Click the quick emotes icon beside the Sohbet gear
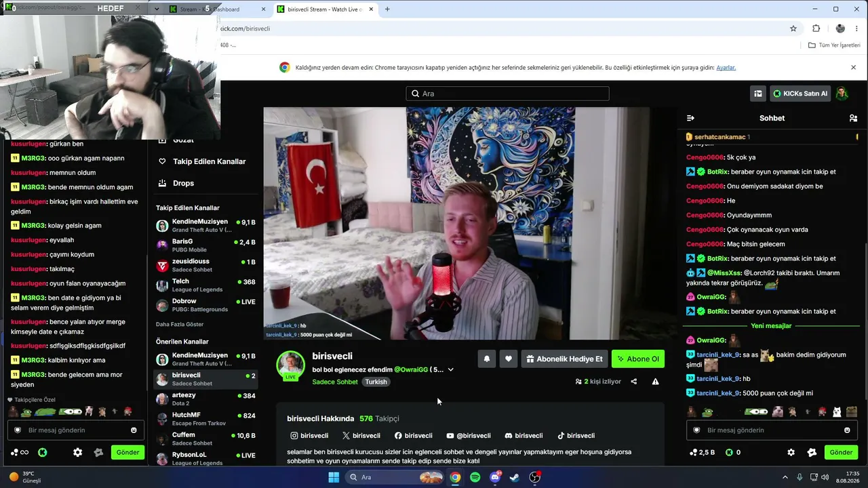The height and width of the screenshot is (488, 868). 812,452
